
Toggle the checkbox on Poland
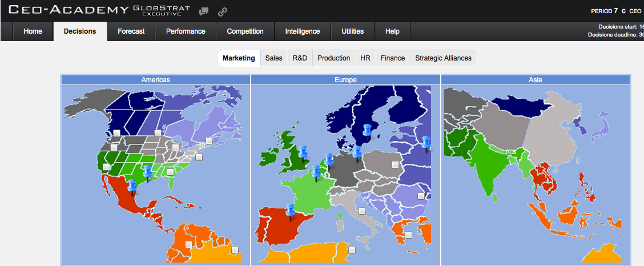tap(395, 164)
